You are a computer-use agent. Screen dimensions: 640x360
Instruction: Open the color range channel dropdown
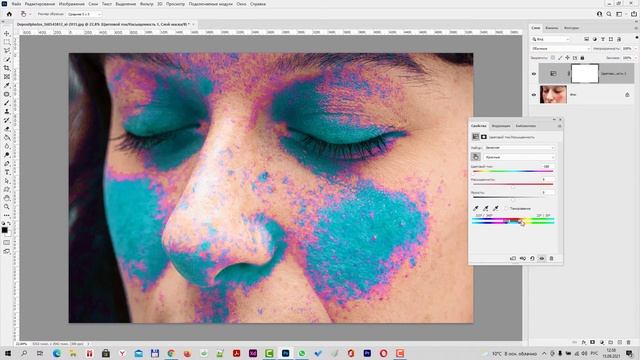tap(519, 157)
